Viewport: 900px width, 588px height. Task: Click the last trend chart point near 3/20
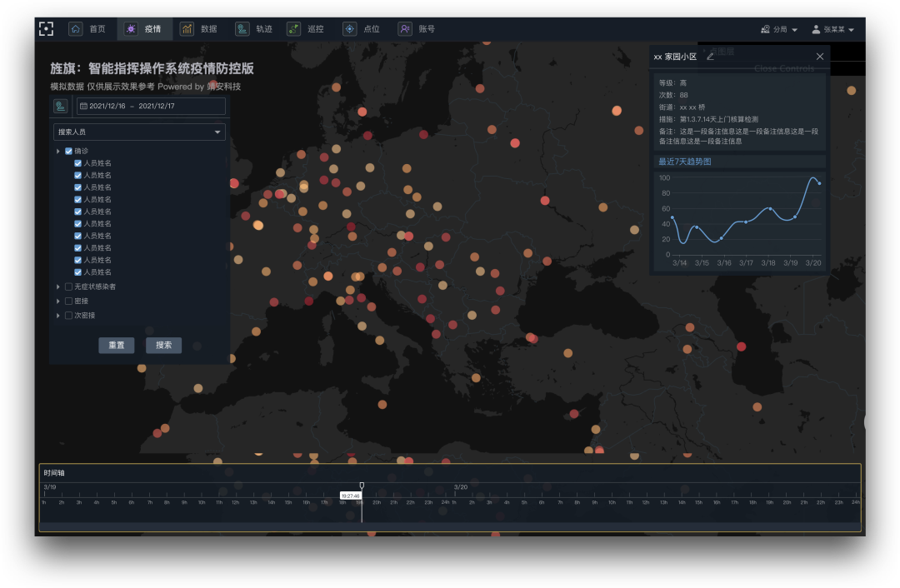pos(819,183)
